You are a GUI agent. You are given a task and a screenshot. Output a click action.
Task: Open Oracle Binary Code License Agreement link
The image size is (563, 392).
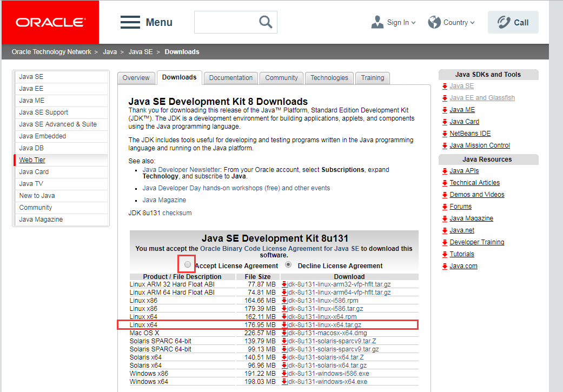(280, 248)
